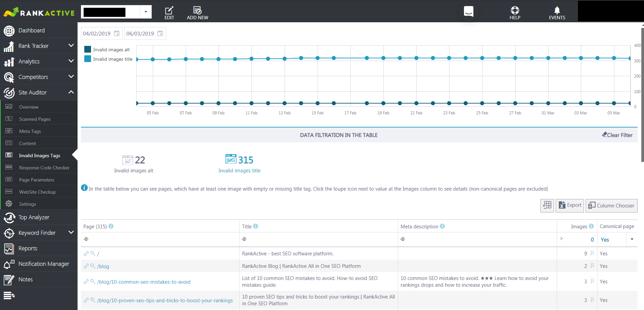The width and height of the screenshot is (644, 310).
Task: Click Clear Filter in filtration bar
Action: click(617, 135)
